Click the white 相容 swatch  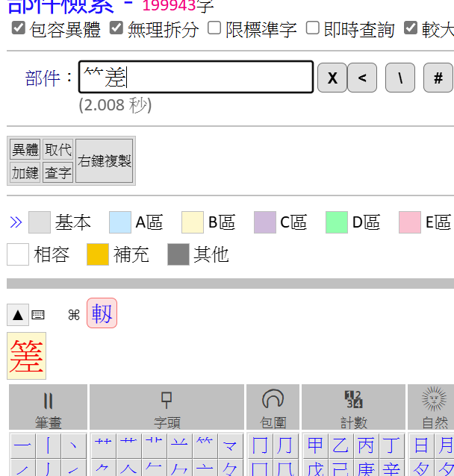pos(18,254)
